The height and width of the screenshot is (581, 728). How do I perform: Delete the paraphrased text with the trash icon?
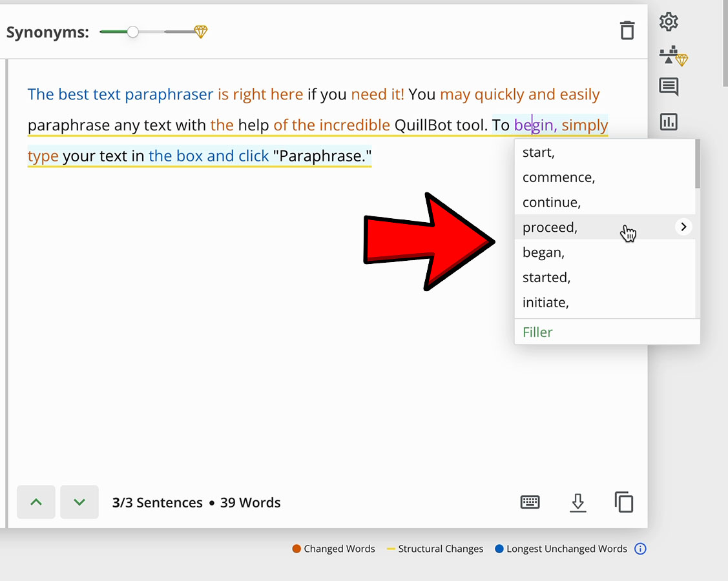tap(627, 30)
